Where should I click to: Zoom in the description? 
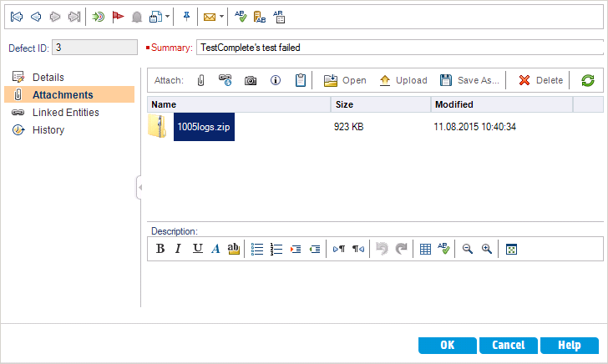[487, 249]
